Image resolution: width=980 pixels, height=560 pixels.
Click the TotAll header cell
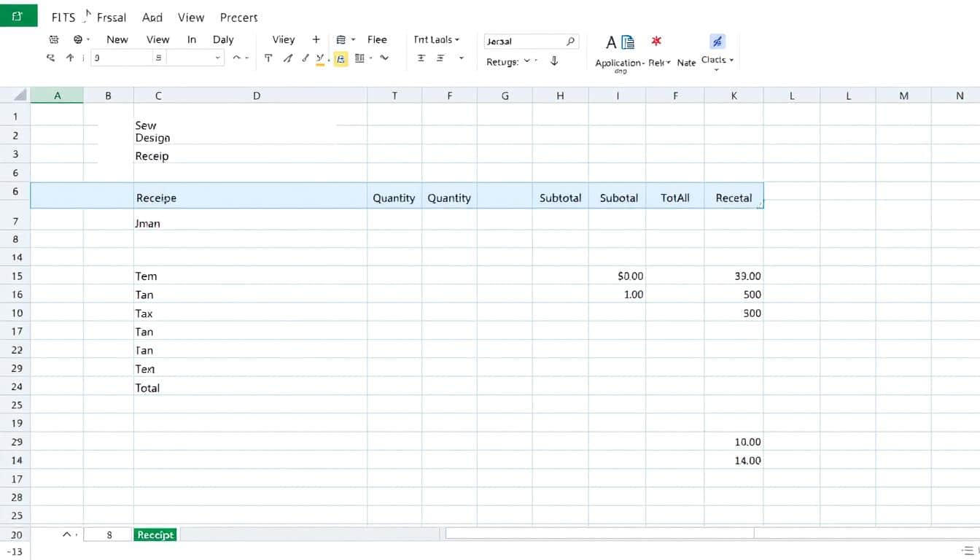(675, 198)
